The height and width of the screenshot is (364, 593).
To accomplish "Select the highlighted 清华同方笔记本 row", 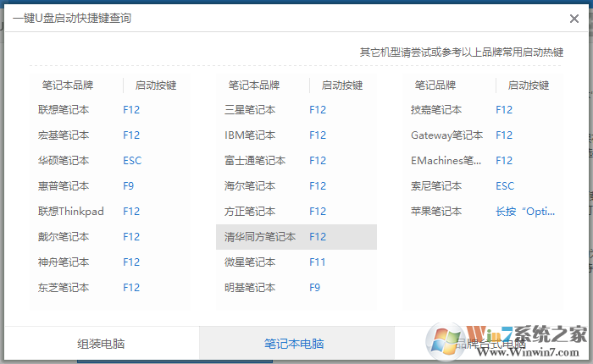I will pos(296,237).
